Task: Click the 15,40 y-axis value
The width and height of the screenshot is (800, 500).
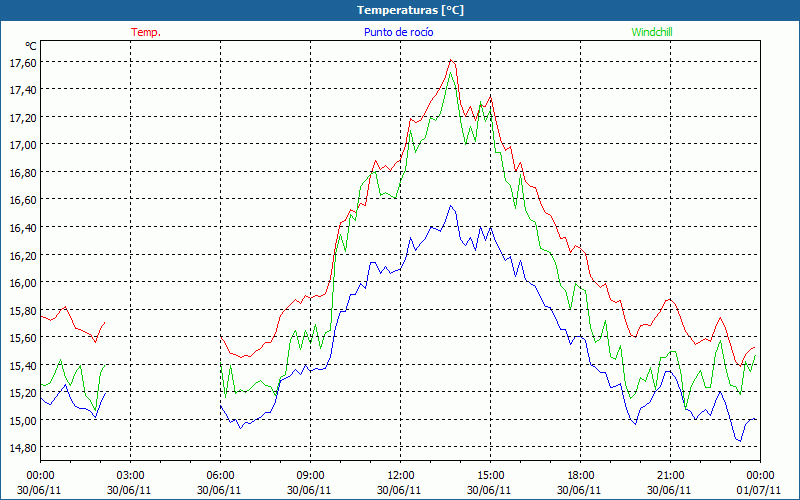Action: pos(23,365)
